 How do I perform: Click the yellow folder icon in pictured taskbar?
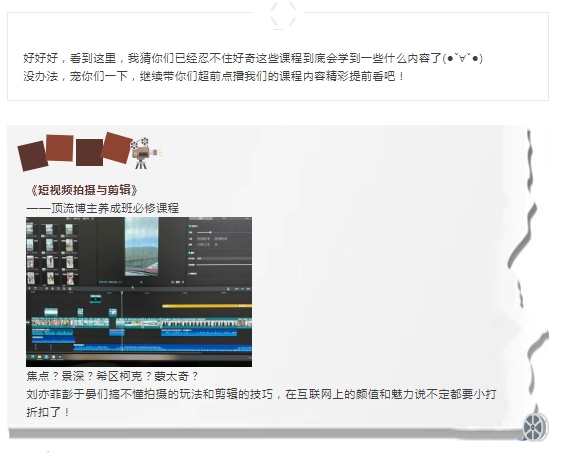tap(40, 357)
